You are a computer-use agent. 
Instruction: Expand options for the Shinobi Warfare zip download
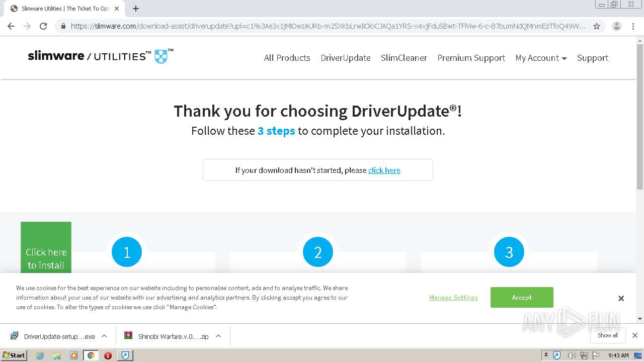[218, 336]
